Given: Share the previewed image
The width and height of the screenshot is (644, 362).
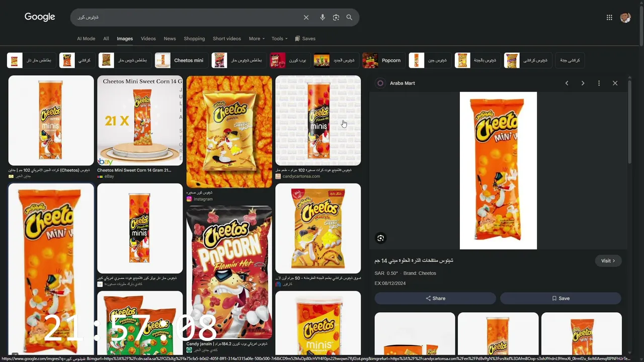Looking at the screenshot, I should (x=435, y=298).
